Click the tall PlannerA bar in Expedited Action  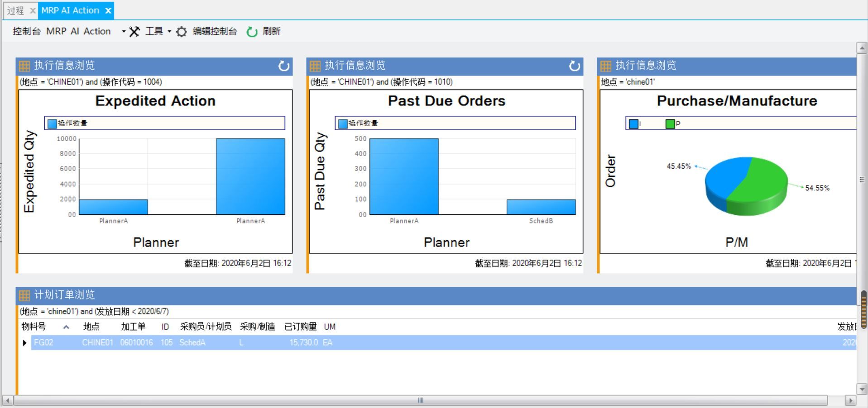click(250, 176)
